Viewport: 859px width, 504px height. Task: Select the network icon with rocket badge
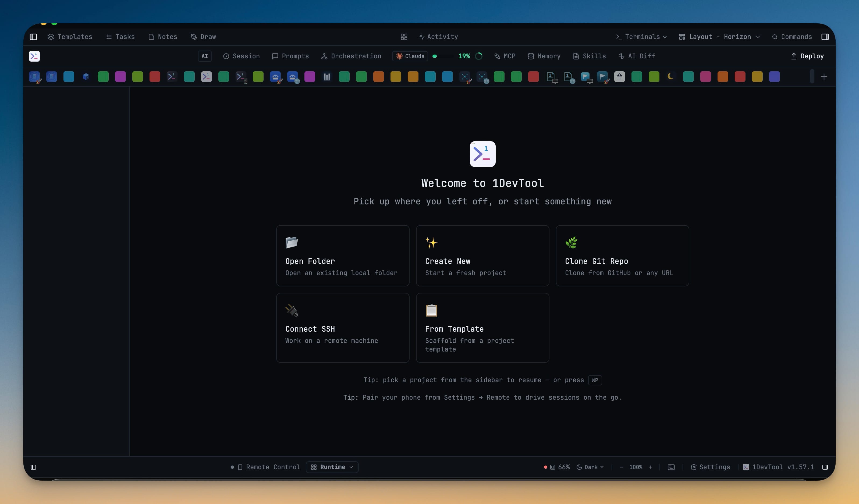pyautogui.click(x=465, y=77)
